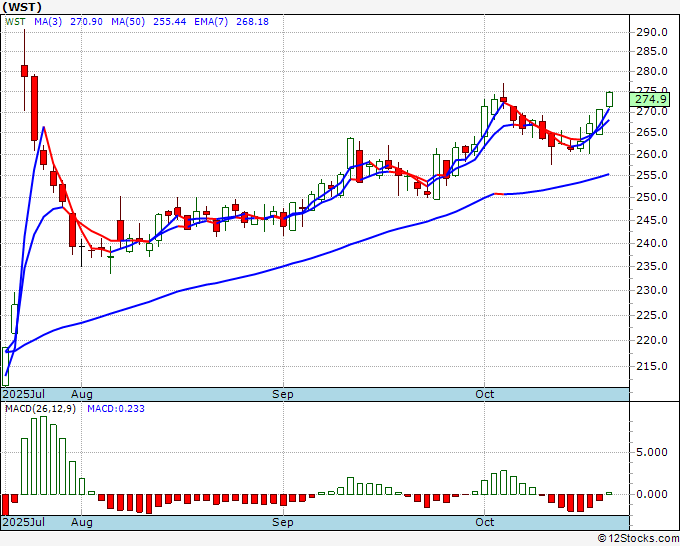The image size is (680, 546).
Task: Click the 2025Jul label under the MACD panel
Action: click(22, 522)
